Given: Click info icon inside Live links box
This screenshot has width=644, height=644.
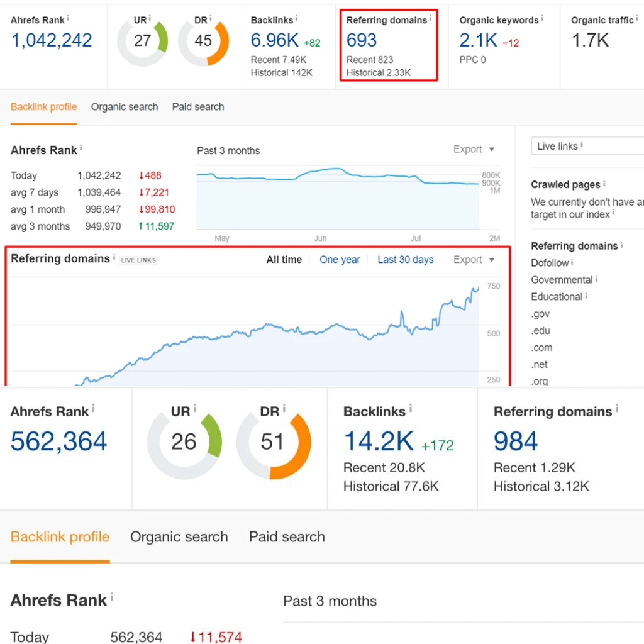Looking at the screenshot, I should 582,145.
